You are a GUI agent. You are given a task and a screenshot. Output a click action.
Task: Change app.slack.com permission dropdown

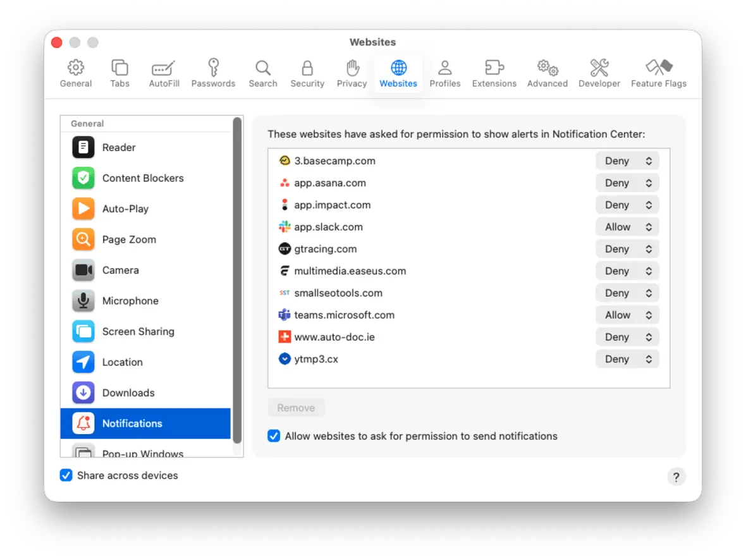tap(627, 226)
